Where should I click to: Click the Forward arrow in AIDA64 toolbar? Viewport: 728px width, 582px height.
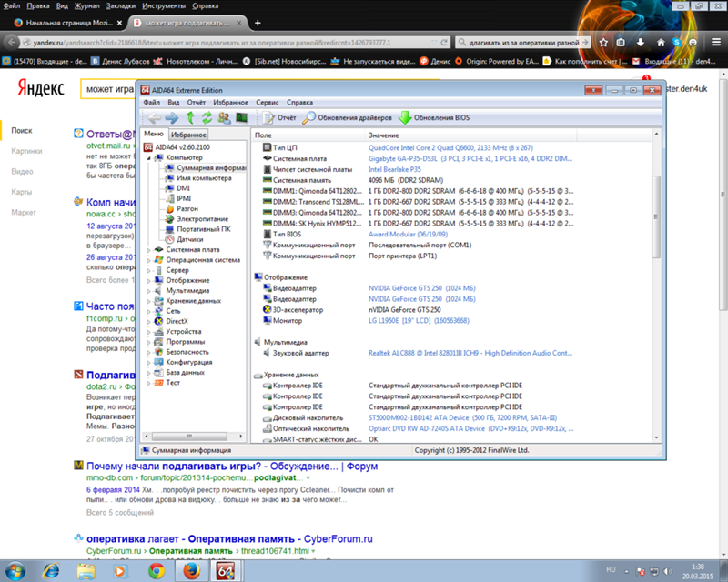point(172,118)
